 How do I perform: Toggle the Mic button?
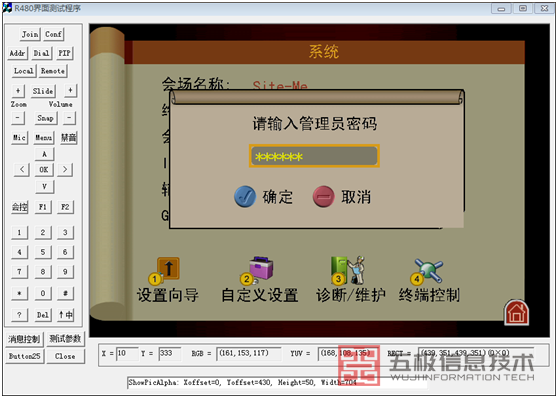[x=19, y=137]
